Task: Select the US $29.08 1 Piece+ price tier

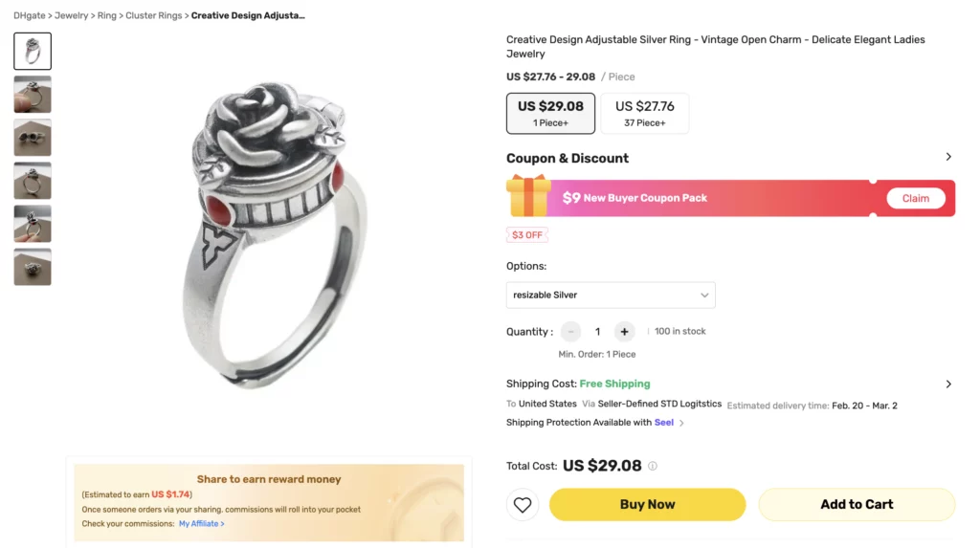Action: click(x=550, y=113)
